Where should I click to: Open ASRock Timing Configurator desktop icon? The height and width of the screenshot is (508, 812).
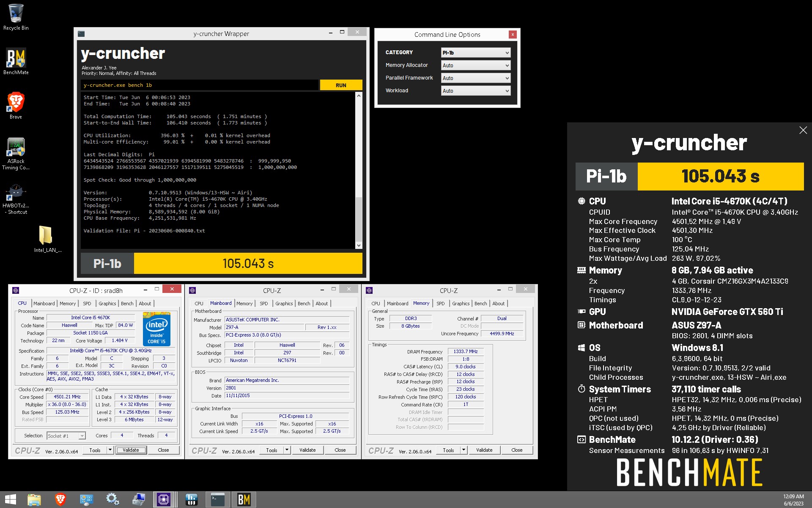16,154
